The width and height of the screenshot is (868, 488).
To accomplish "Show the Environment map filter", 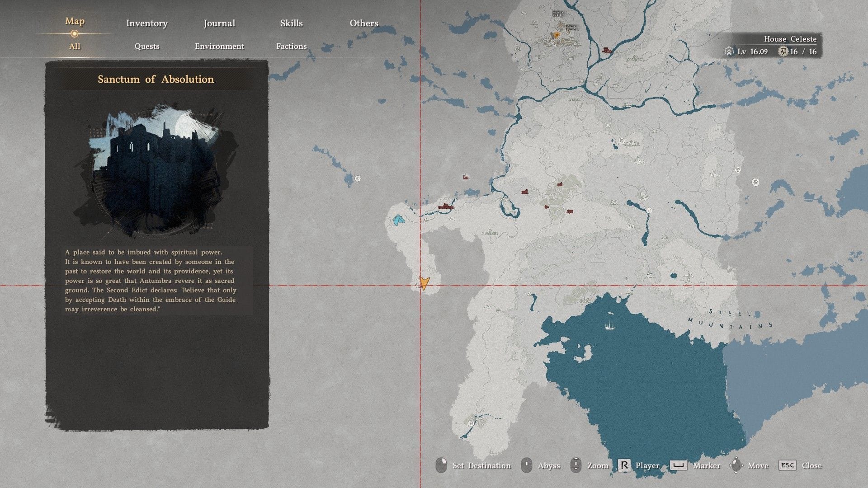I will 219,46.
